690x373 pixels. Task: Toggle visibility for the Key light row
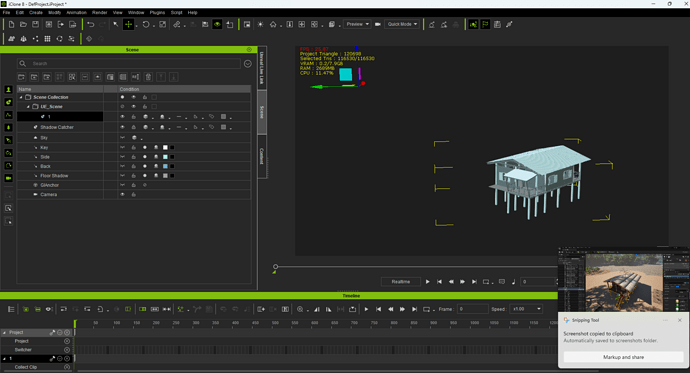point(122,147)
